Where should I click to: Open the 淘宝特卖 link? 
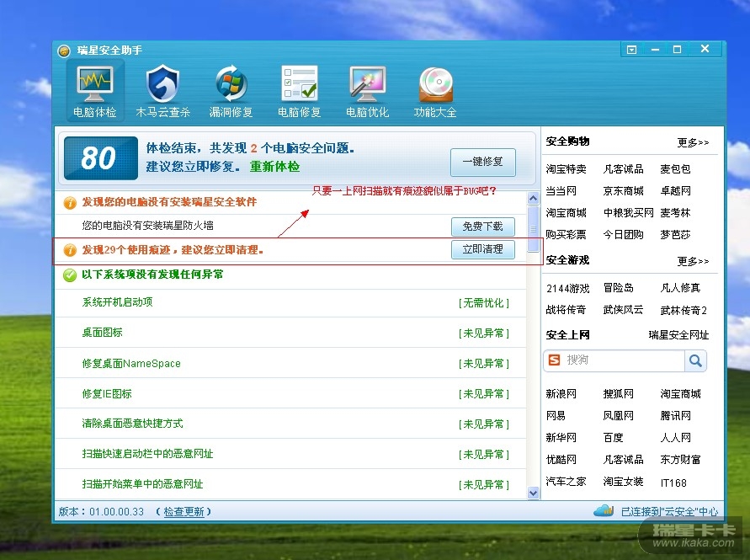pos(566,169)
